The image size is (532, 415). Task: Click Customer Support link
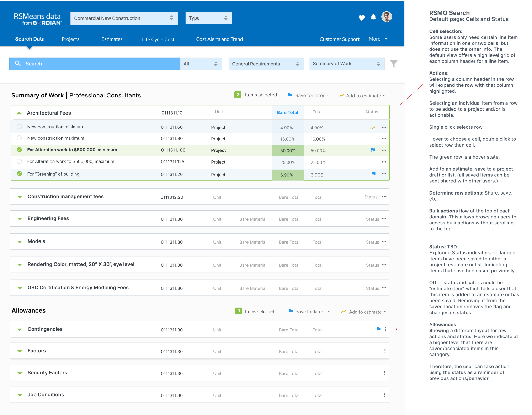(x=339, y=39)
